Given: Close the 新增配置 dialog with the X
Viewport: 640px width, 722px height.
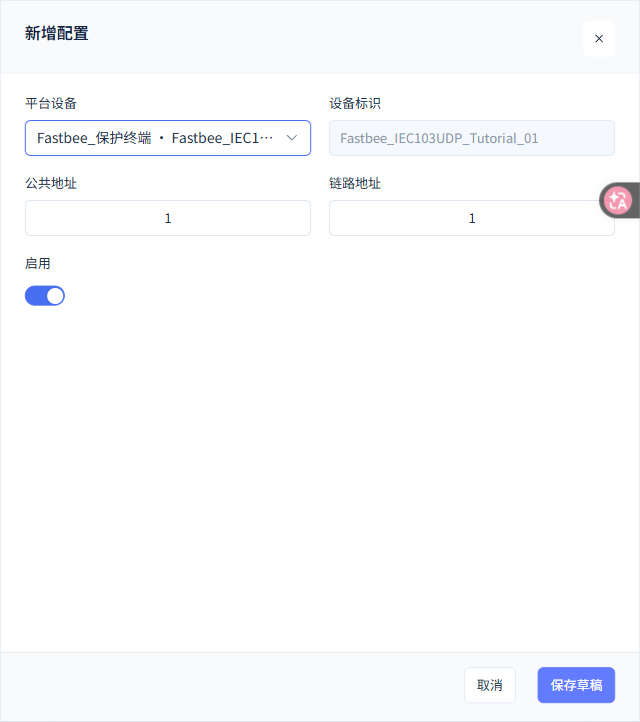Looking at the screenshot, I should click(599, 39).
